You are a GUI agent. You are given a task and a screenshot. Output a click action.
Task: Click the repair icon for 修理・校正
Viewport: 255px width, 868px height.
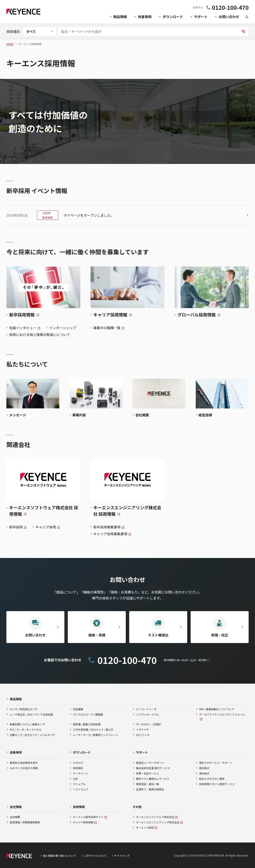point(219,623)
